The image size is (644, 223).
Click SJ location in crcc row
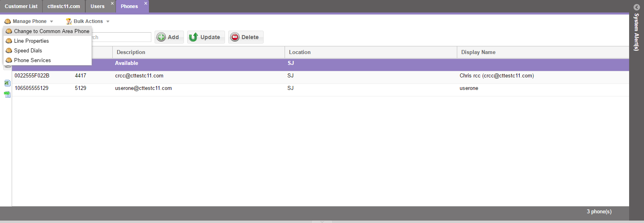(x=291, y=76)
